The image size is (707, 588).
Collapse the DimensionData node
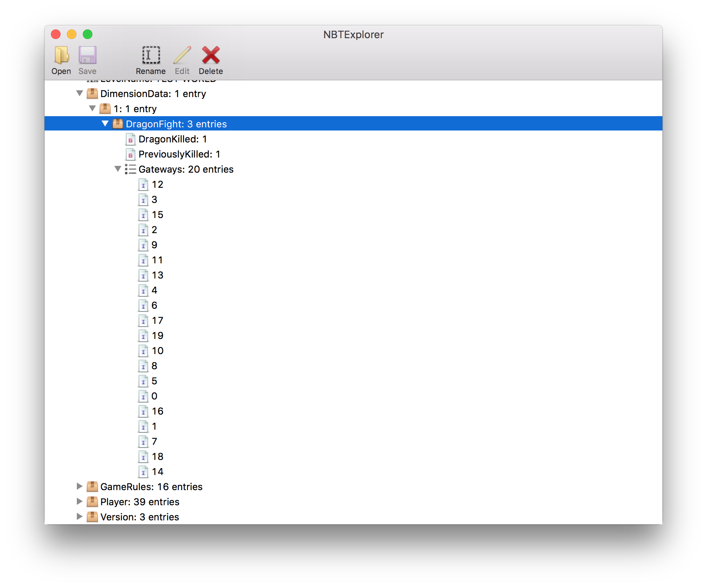[x=80, y=93]
